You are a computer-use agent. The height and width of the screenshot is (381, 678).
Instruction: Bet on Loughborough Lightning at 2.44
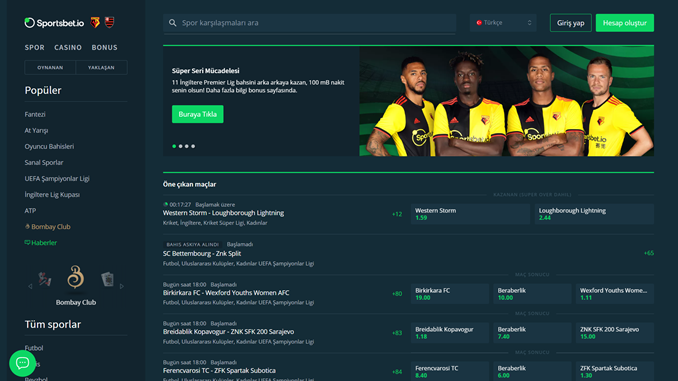click(x=594, y=214)
